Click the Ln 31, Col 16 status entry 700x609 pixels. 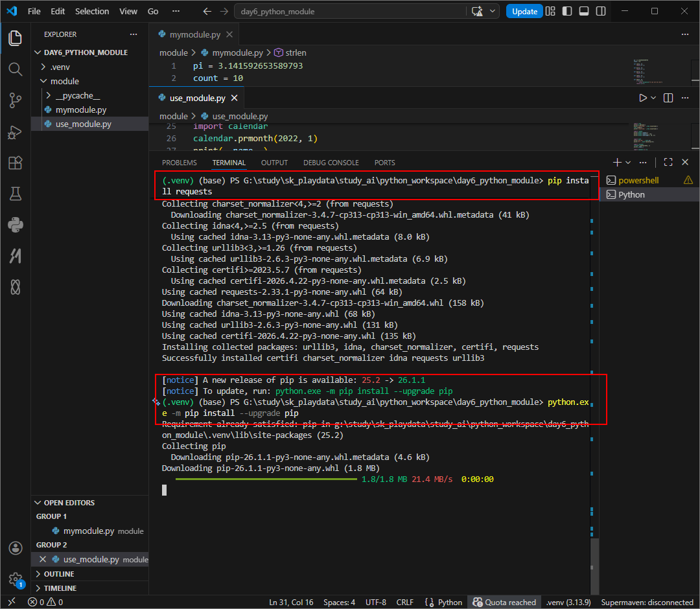pos(291,603)
